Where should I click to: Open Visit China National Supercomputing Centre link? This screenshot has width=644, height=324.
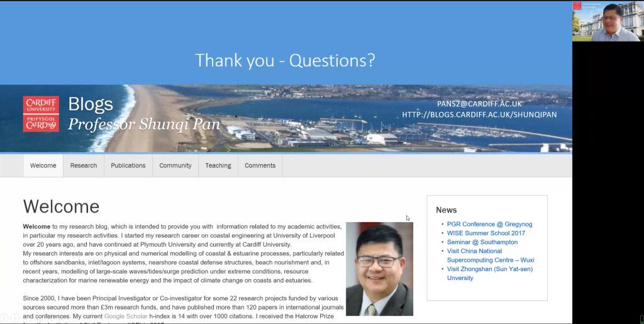click(490, 255)
